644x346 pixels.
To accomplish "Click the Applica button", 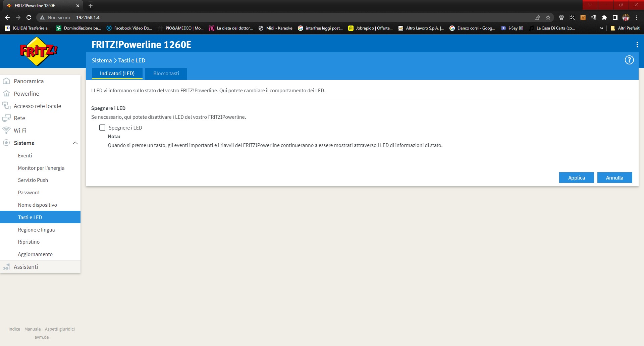I will click(x=576, y=178).
